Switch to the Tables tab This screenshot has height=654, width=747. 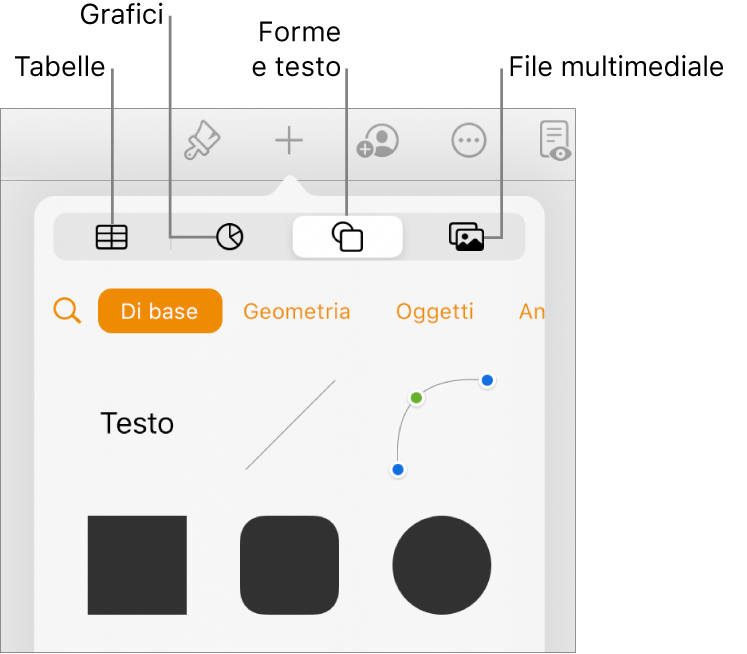[112, 237]
